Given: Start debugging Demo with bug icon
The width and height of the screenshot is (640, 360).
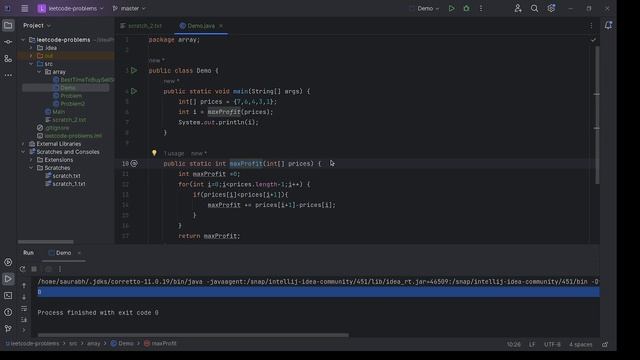Looking at the screenshot, I should pyautogui.click(x=466, y=8).
